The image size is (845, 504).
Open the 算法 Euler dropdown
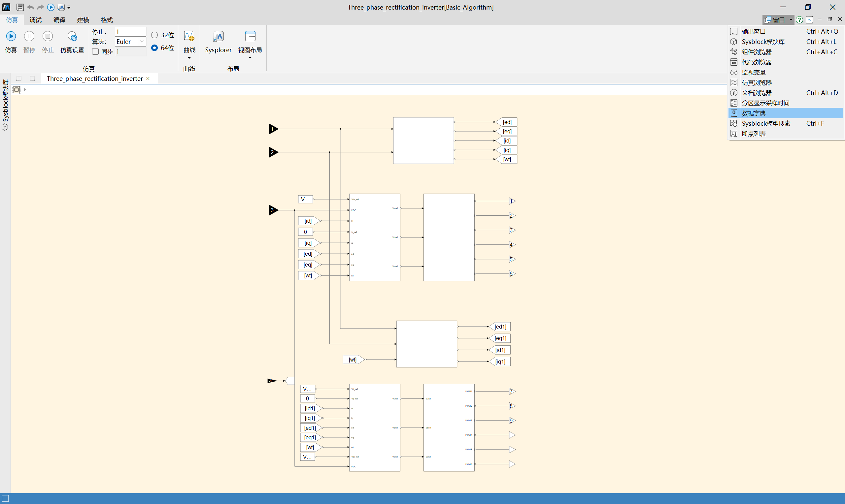coord(130,42)
